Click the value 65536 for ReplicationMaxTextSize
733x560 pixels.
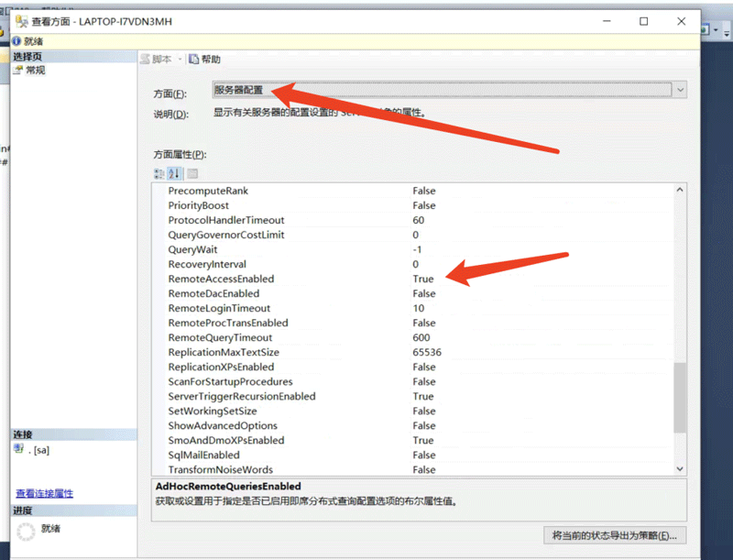click(x=427, y=352)
